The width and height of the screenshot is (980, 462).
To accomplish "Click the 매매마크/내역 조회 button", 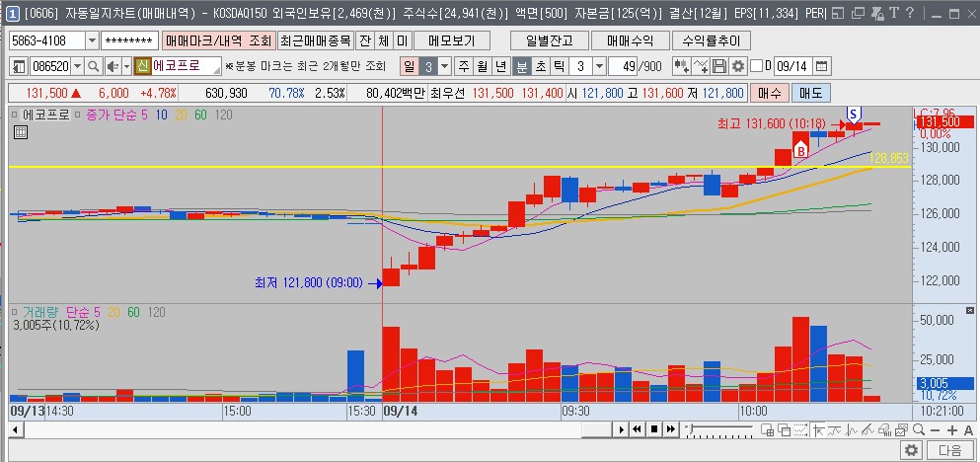I will pos(219,41).
